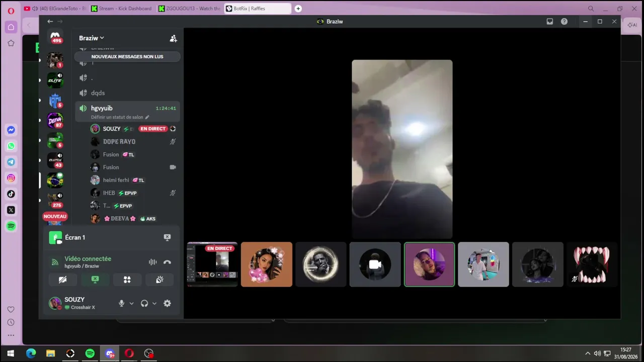Screen dimensions: 644x362
Task: Open Opera bookmarks star icon
Action: point(11,43)
